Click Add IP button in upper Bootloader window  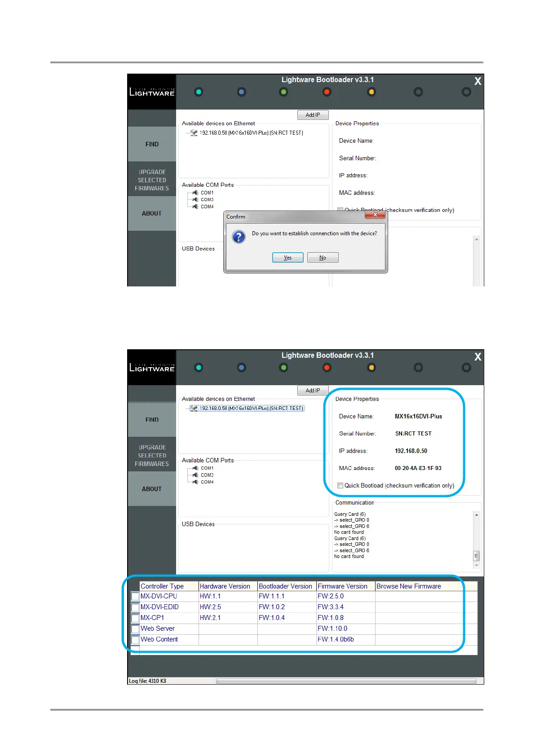(313, 115)
